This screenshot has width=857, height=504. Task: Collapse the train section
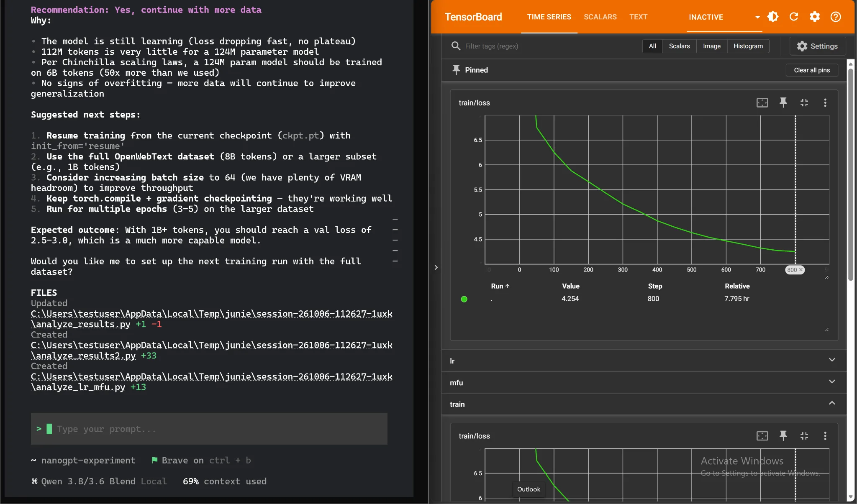(644, 404)
